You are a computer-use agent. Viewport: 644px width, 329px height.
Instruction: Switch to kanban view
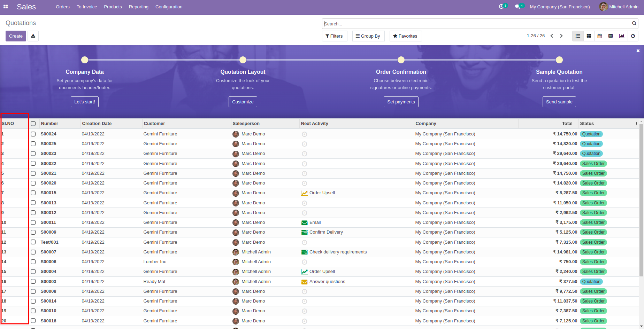pyautogui.click(x=589, y=36)
